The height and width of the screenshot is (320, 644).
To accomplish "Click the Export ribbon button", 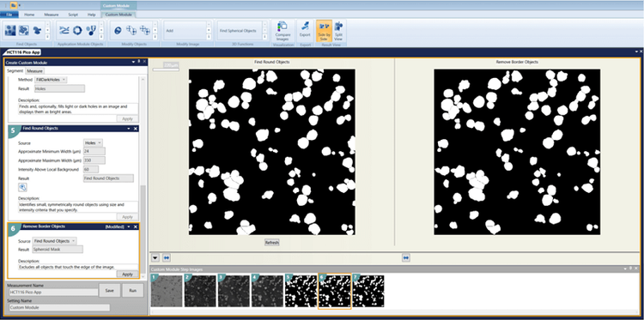I will [305, 30].
